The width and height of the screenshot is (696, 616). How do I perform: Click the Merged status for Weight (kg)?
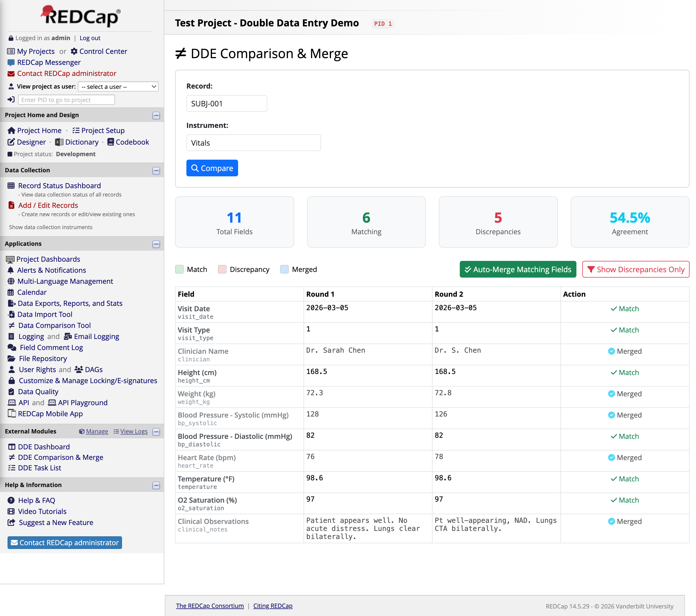point(625,394)
